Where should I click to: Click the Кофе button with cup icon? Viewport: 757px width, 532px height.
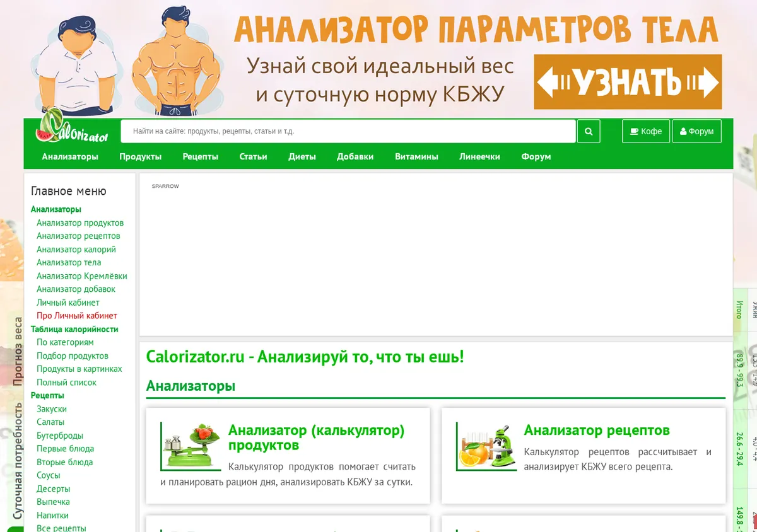[646, 131]
